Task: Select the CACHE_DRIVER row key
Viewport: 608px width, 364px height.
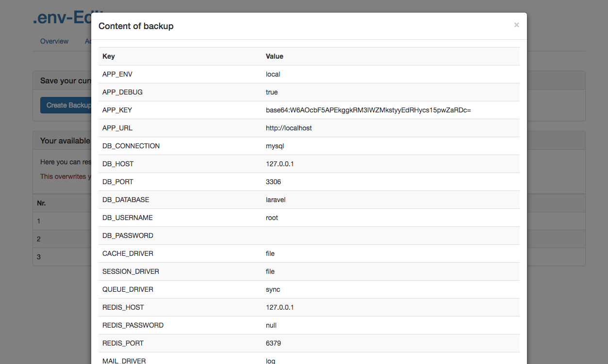Action: click(128, 253)
